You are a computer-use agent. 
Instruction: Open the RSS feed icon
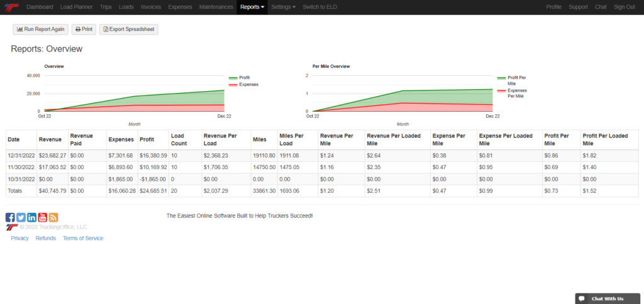coord(53,217)
